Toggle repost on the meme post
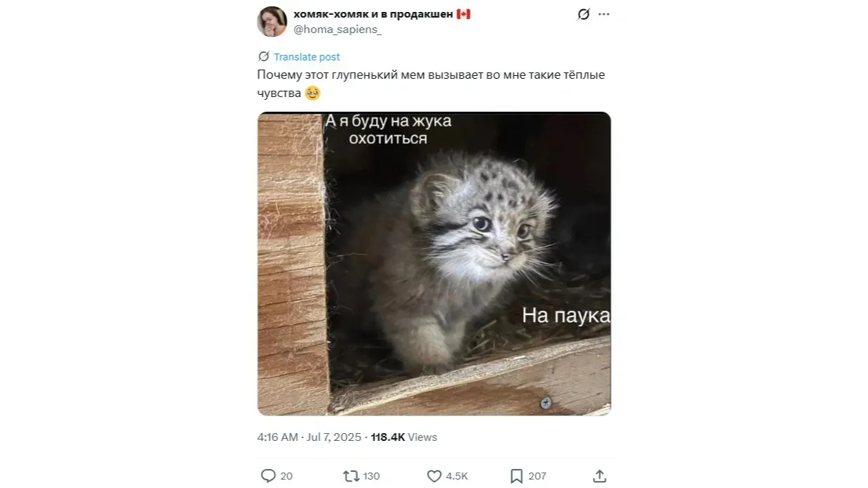 [x=350, y=475]
